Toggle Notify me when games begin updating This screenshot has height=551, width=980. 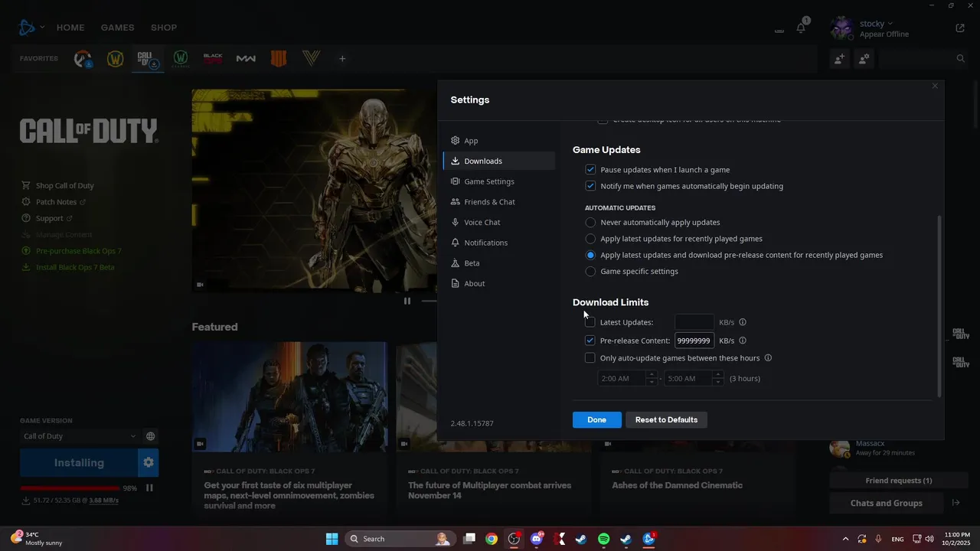(590, 186)
